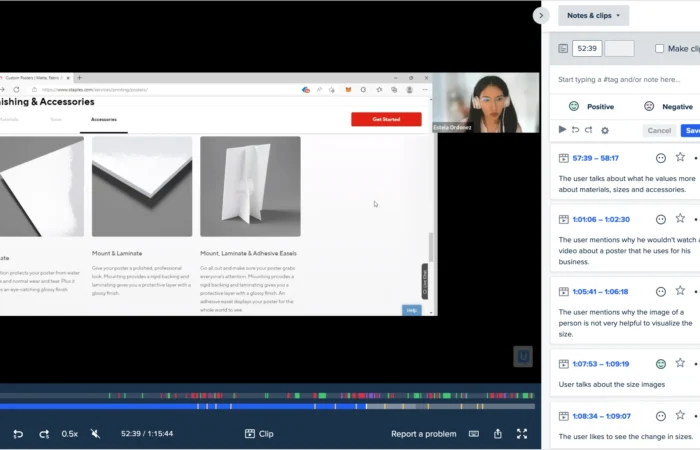Open note settings gear icon

point(605,130)
